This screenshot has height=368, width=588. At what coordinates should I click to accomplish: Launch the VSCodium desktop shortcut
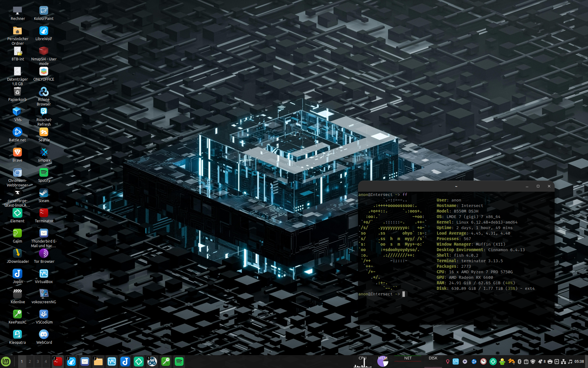click(43, 314)
